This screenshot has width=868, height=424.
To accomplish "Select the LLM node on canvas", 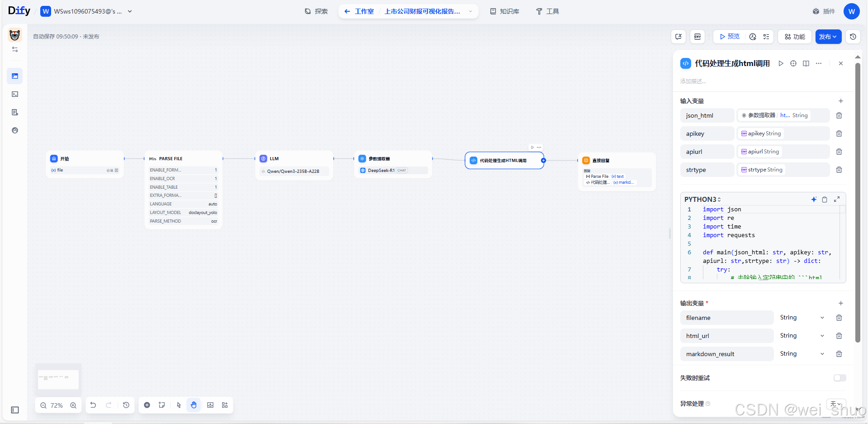I will [x=294, y=165].
